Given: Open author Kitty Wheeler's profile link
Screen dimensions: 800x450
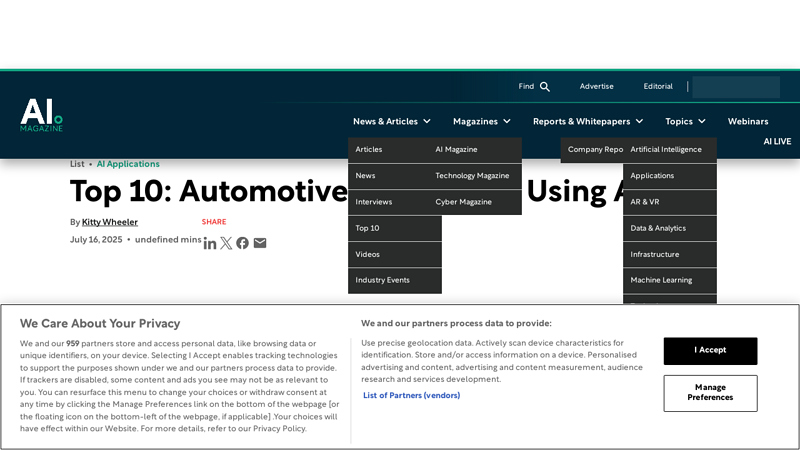Looking at the screenshot, I should point(110,222).
